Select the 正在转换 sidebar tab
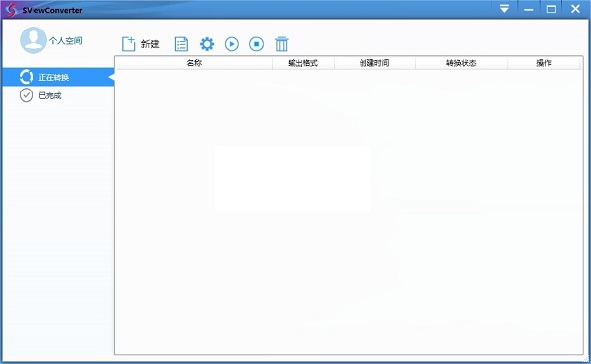This screenshot has height=364, width=591. (58, 77)
